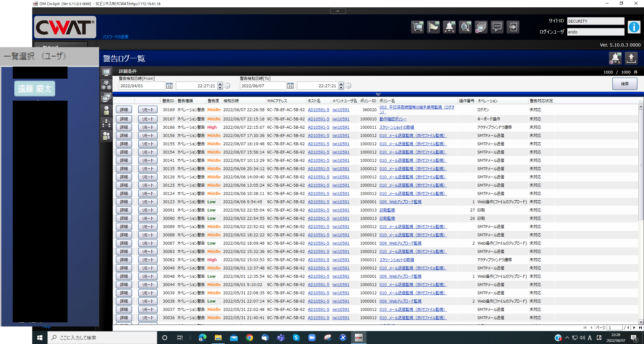Open calendar picker for From date
Screen dimensions: 644x344
point(169,86)
